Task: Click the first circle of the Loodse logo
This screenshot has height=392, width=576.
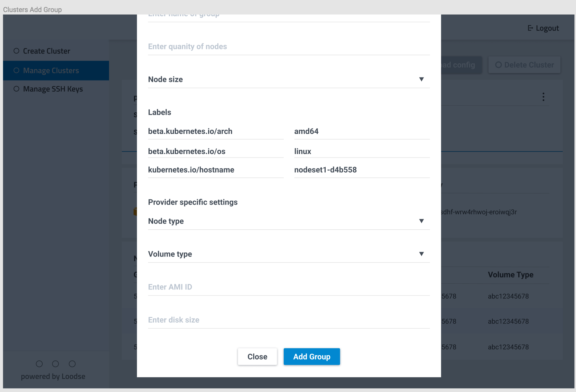Action: [39, 364]
